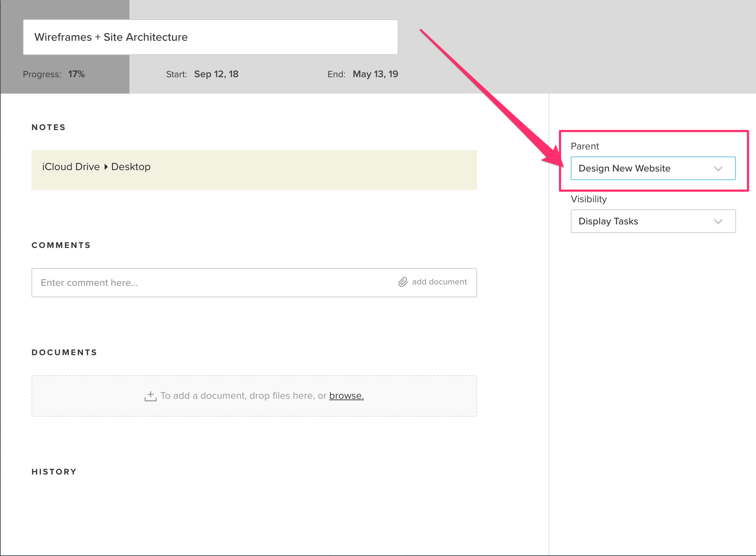Click the upload tray icon in Documents

click(x=151, y=396)
